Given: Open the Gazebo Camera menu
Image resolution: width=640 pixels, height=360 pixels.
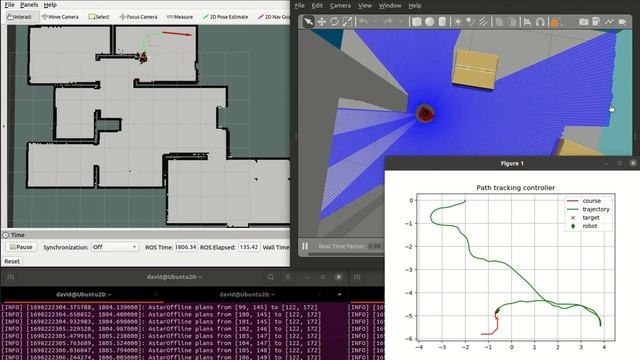Looking at the screenshot, I should pos(340,6).
